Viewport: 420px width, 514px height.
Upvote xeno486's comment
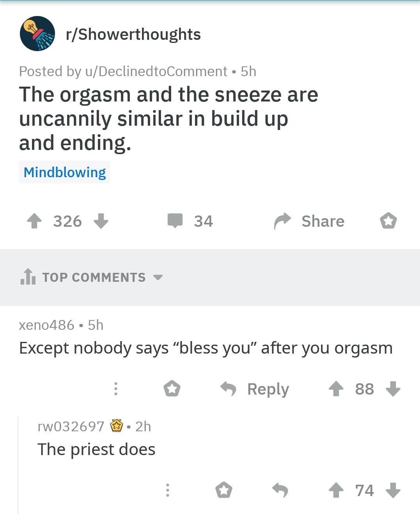(x=336, y=389)
